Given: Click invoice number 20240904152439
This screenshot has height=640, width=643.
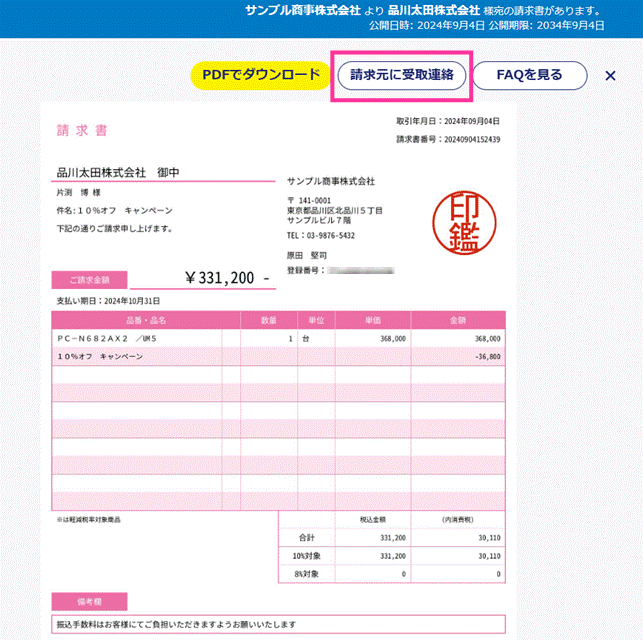Looking at the screenshot, I should tap(472, 139).
